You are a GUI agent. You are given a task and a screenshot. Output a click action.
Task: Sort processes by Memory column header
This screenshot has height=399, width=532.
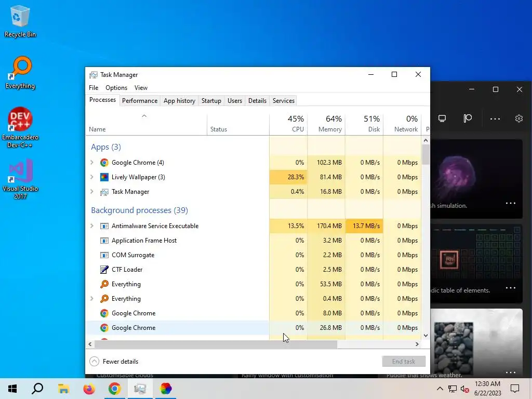coord(326,124)
